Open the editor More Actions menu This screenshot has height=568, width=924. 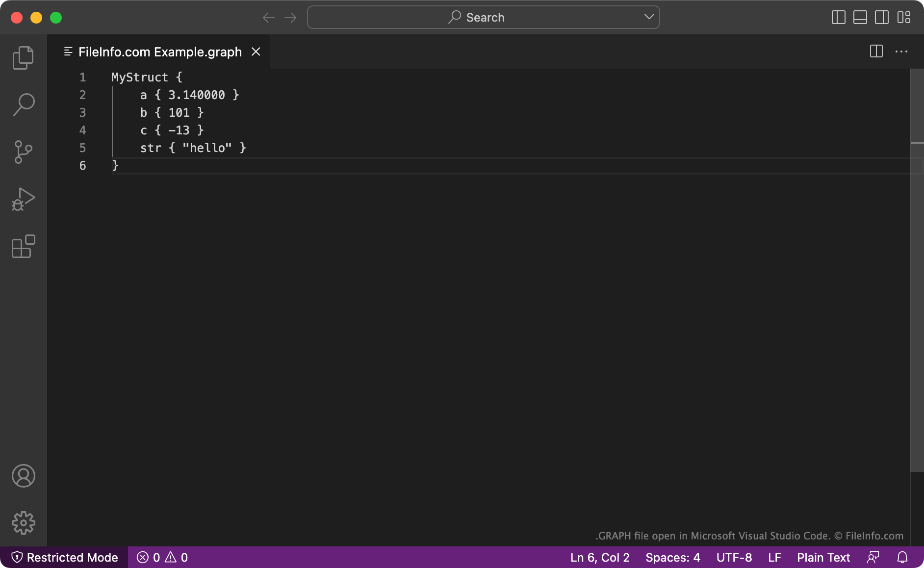pos(902,52)
